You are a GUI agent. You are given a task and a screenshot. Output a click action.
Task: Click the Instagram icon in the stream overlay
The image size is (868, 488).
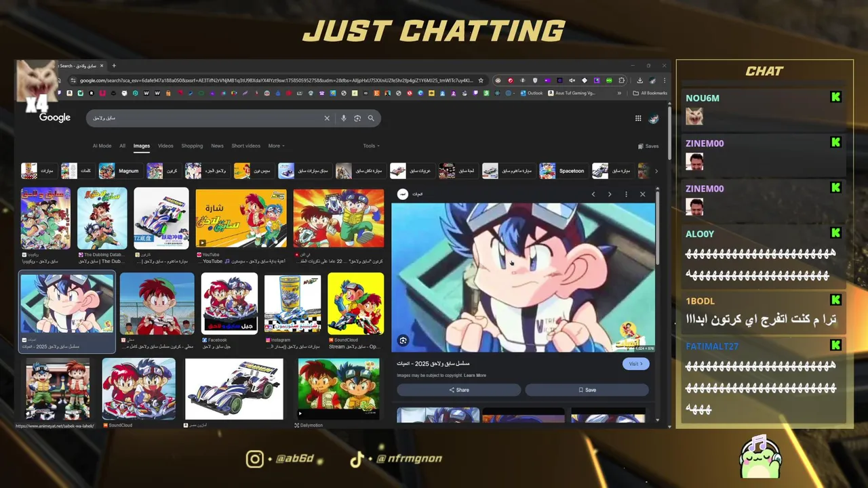[x=254, y=459]
